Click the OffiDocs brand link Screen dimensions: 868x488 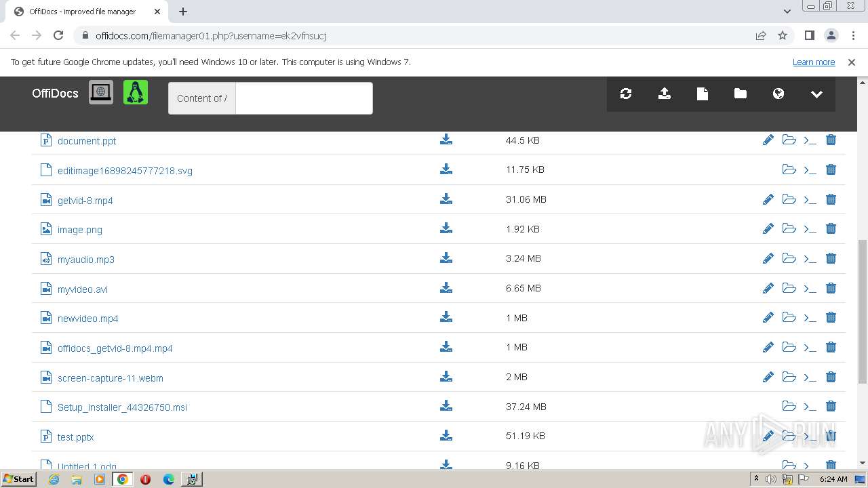coord(55,94)
